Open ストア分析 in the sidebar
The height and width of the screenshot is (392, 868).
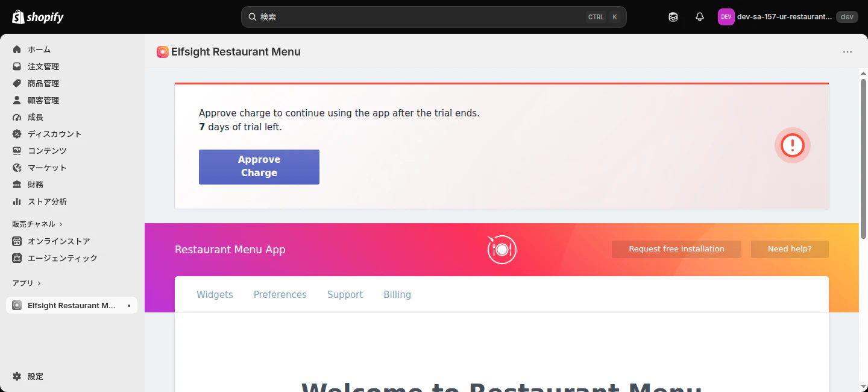(x=72, y=201)
